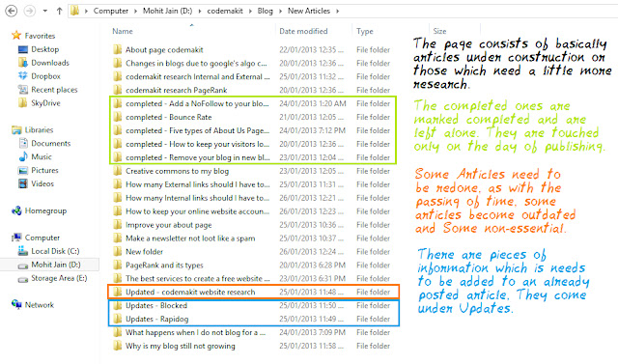Select The best services to create a free website
Screen dimensions: 618x364
click(197, 278)
